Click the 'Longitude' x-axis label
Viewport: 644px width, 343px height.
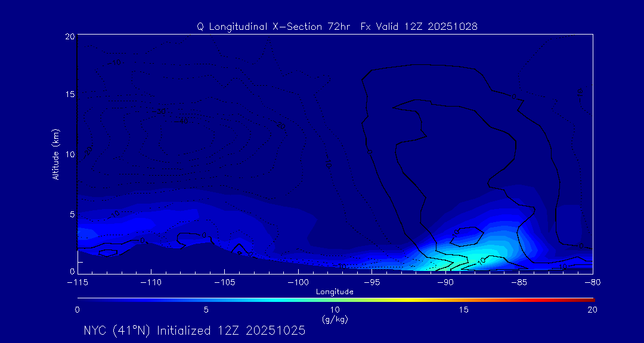point(335,292)
